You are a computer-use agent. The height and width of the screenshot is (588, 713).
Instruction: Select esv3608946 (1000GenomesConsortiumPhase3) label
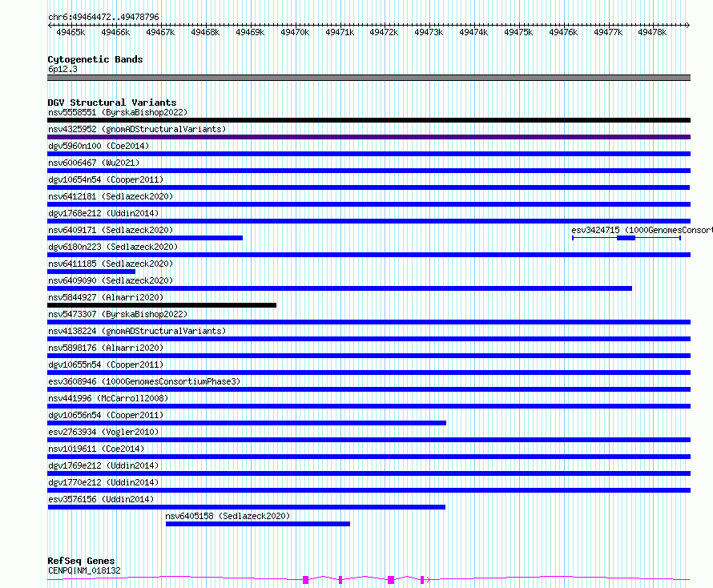[144, 381]
